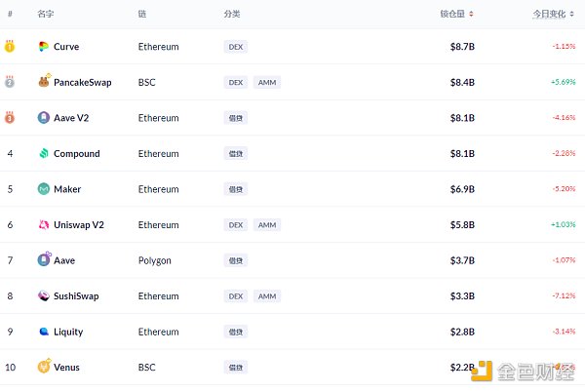Open the Liquity protocol name link

click(68, 332)
